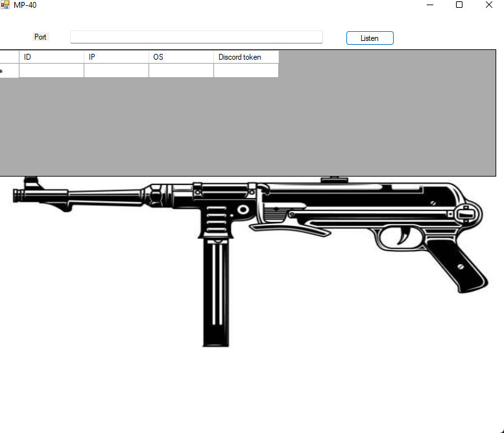Click the empty cell under IP column
This screenshot has height=433, width=504.
117,71
